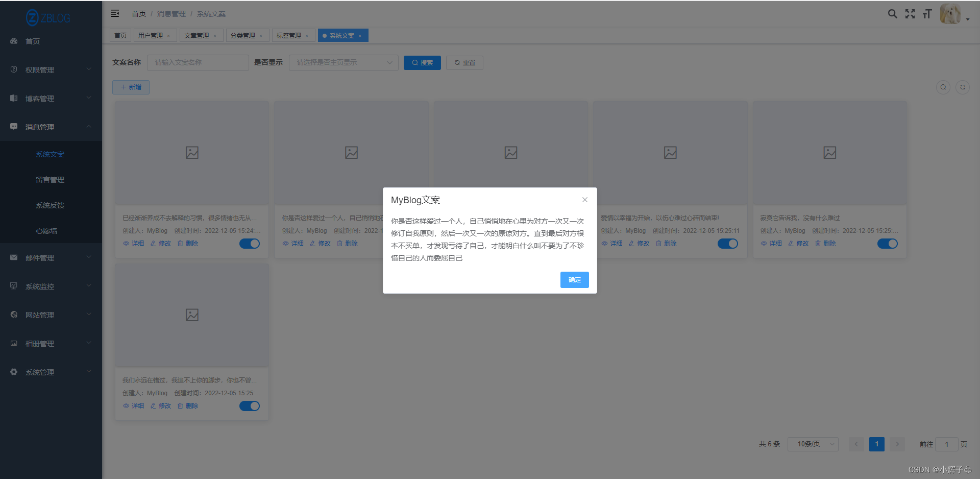This screenshot has height=479, width=980.
Task: Collapse the 消息管理 sidebar menu
Action: coord(51,127)
